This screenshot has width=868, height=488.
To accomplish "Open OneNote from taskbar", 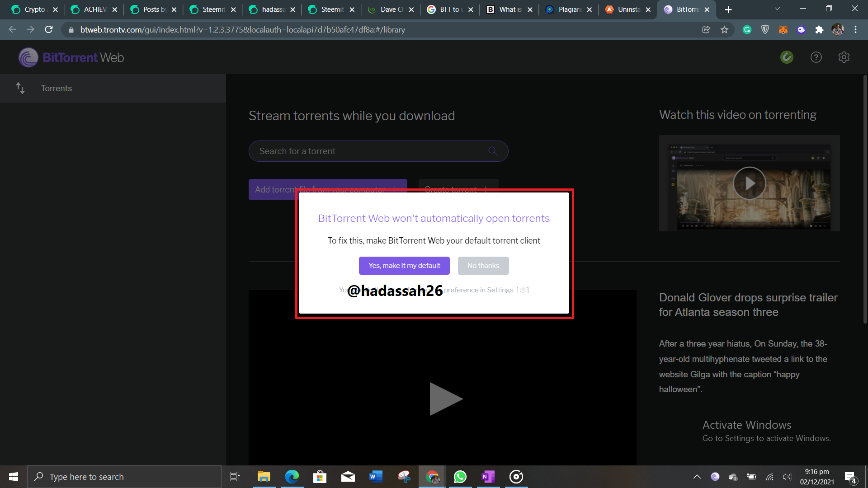I will click(488, 477).
